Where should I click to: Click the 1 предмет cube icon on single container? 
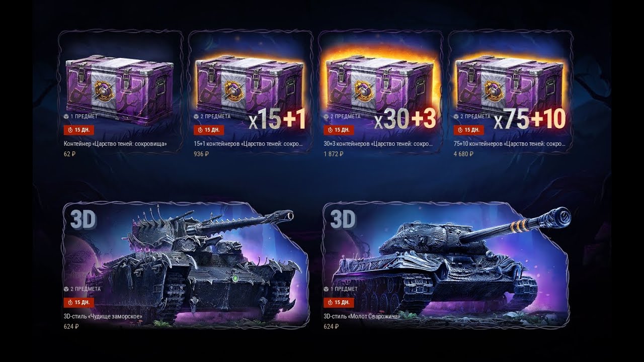[66, 116]
